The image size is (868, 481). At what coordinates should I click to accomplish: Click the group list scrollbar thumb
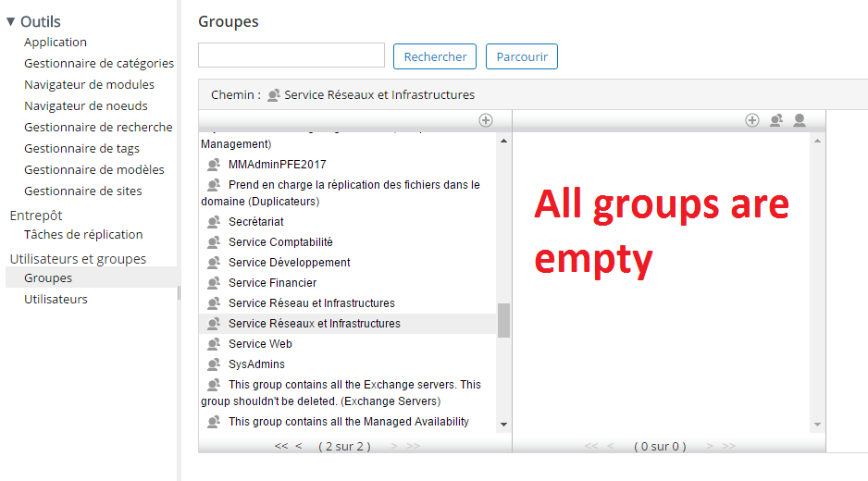(503, 320)
